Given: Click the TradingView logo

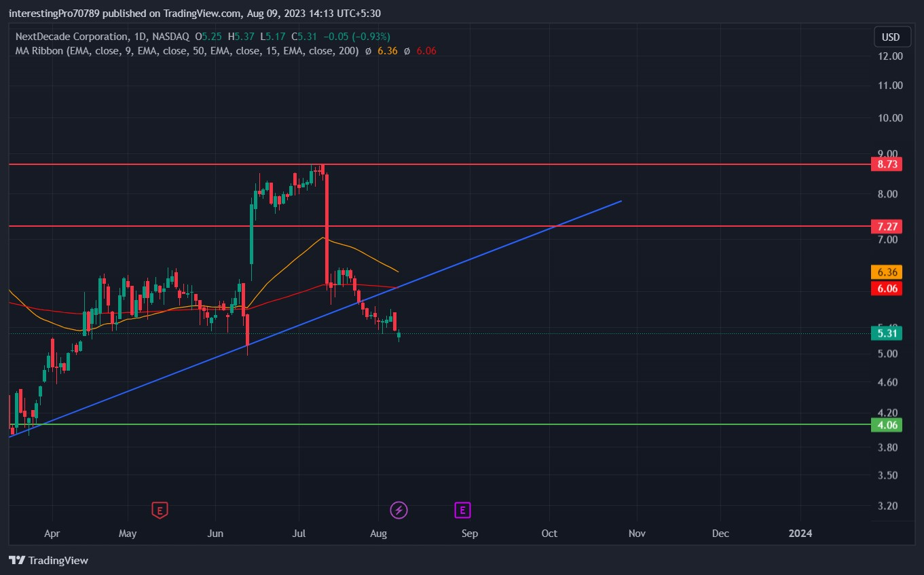Looking at the screenshot, I should click(48, 561).
